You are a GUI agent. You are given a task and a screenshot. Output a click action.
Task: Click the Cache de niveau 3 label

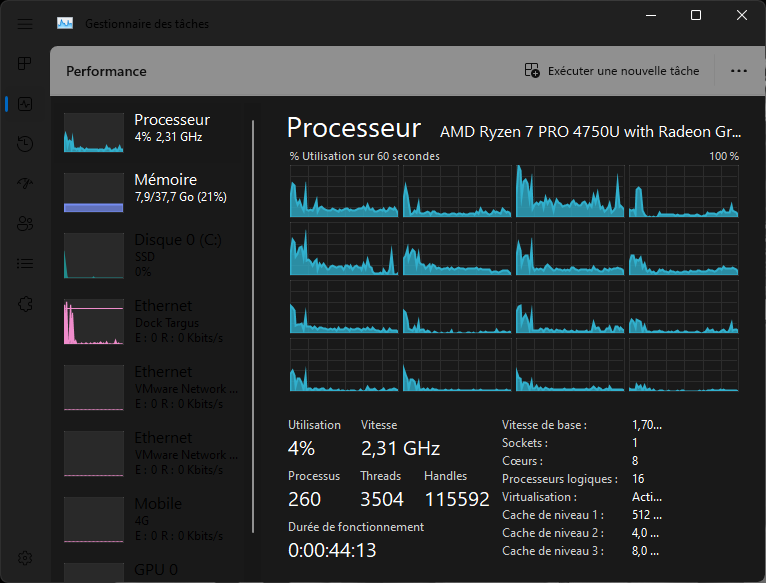(553, 551)
